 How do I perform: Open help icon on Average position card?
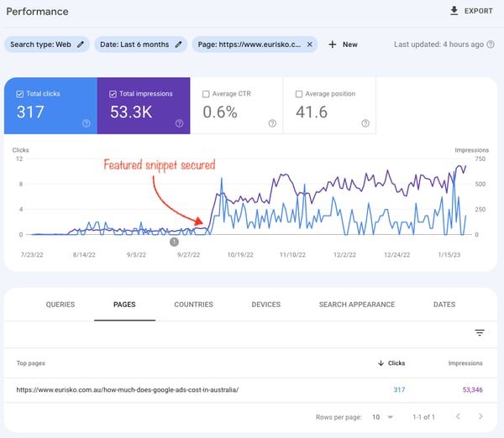[365, 123]
